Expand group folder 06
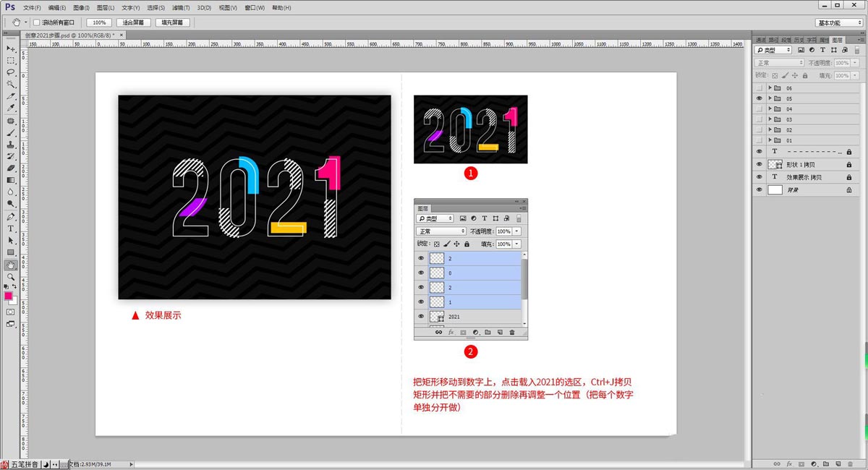 [770, 87]
